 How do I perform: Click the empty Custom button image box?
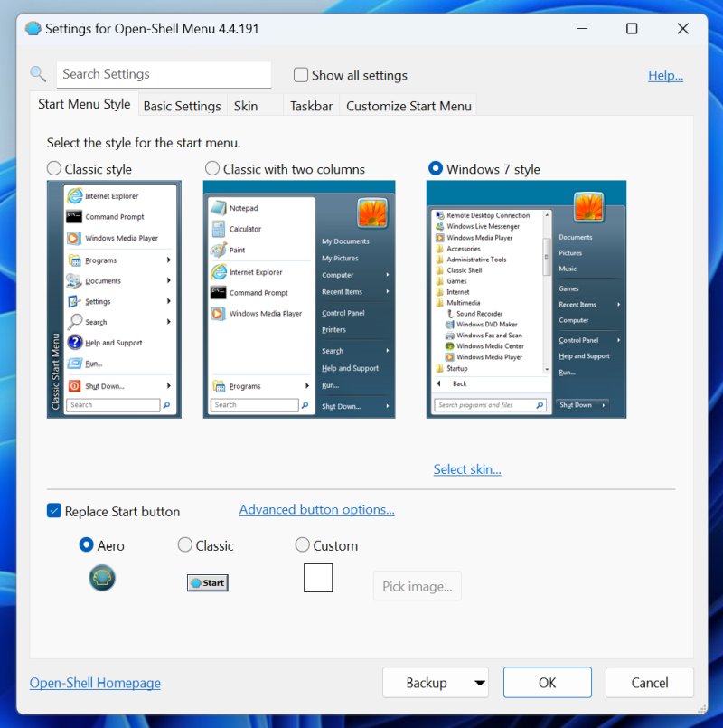(318, 578)
